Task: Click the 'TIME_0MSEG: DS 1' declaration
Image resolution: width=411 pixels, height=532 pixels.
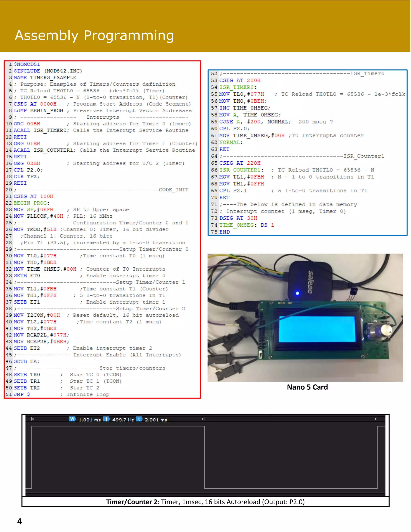Action: click(x=247, y=225)
